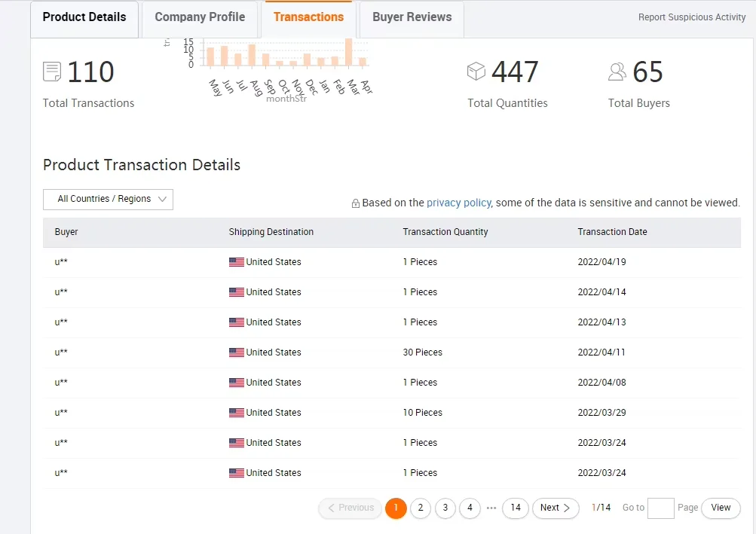Click US flag in 2022/04/19 transaction row
The width and height of the screenshot is (756, 534).
pos(237,262)
